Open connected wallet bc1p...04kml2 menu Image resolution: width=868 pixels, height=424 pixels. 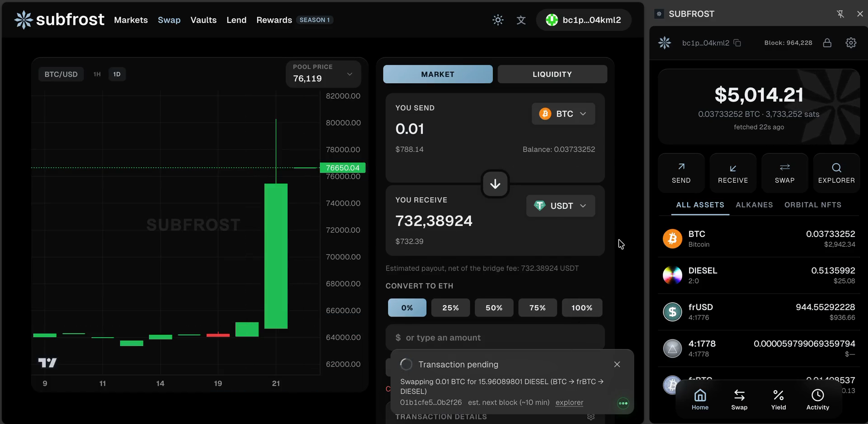(584, 20)
